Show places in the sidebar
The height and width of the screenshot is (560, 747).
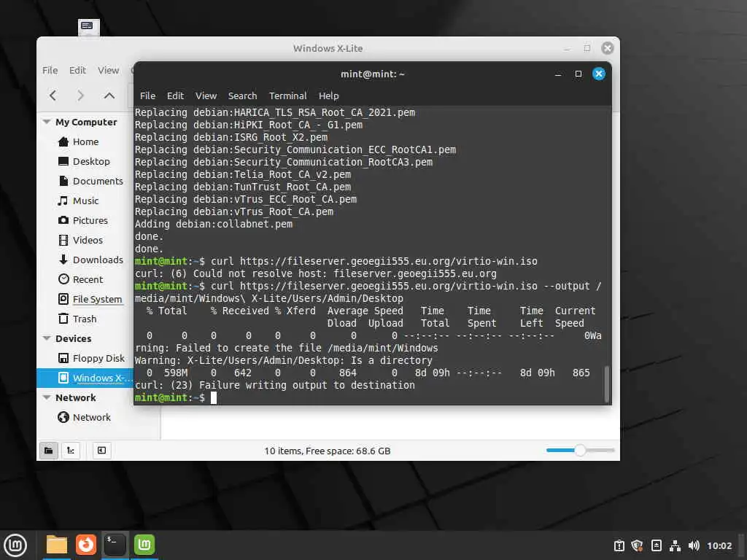tap(49, 451)
